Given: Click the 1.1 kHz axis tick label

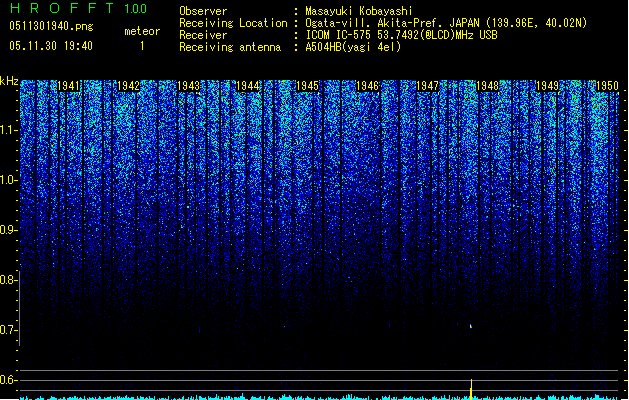Looking at the screenshot, I should [8, 130].
